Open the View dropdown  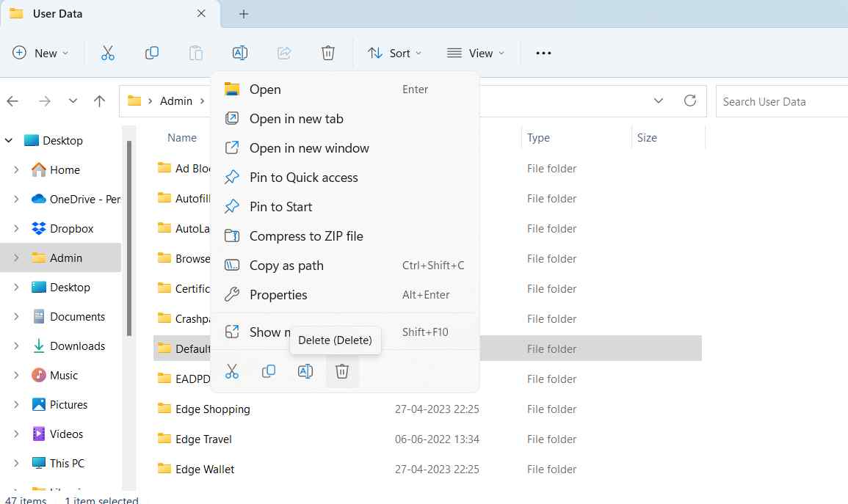(475, 52)
